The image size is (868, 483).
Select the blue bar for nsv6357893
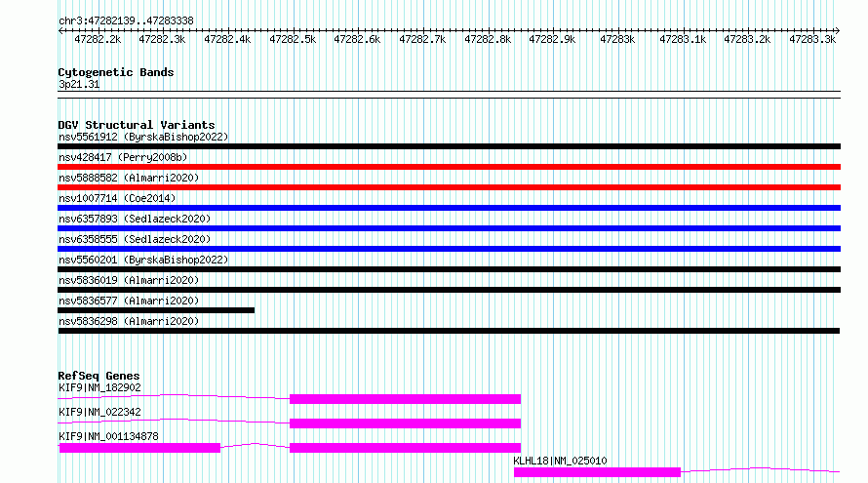[449, 228]
